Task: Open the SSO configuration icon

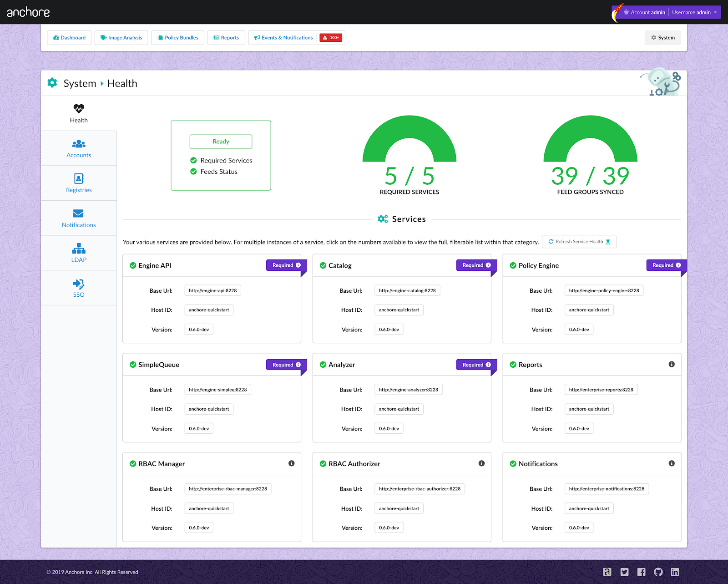Action: pos(78,283)
